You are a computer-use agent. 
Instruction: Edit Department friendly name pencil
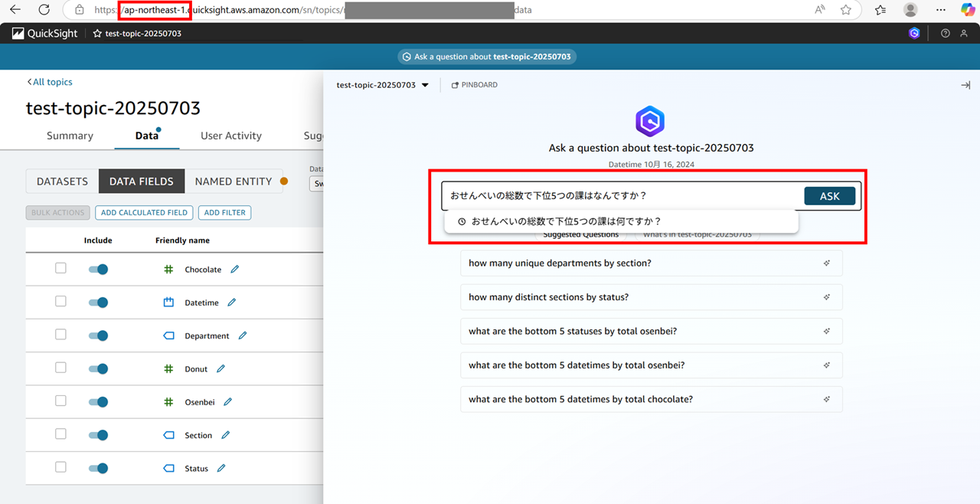[243, 335]
